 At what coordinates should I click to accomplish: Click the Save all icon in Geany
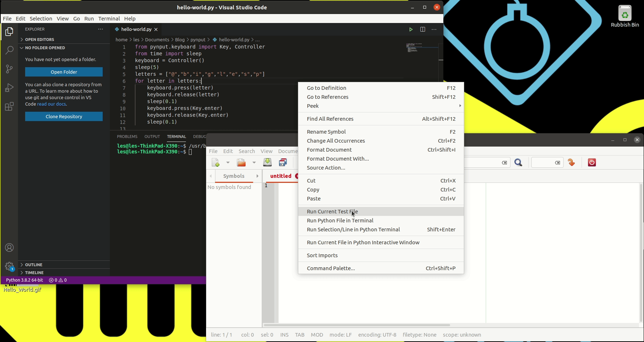pyautogui.click(x=283, y=162)
